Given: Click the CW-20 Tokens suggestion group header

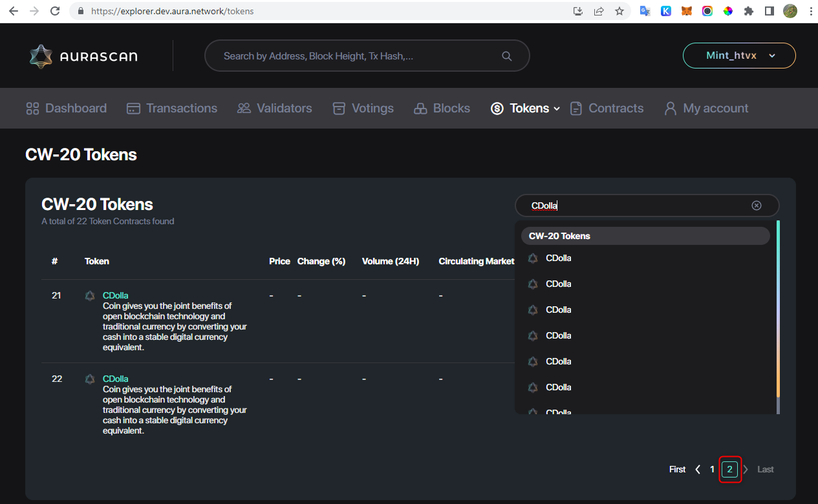Looking at the screenshot, I should coord(645,236).
